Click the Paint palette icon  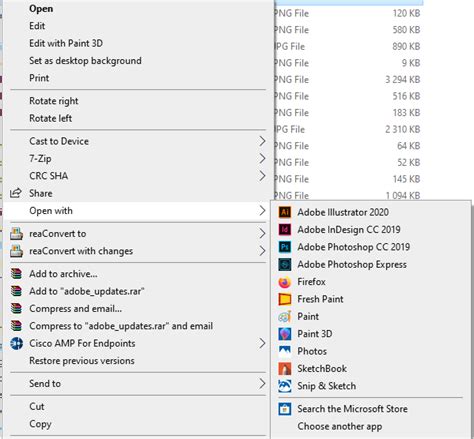coord(285,316)
